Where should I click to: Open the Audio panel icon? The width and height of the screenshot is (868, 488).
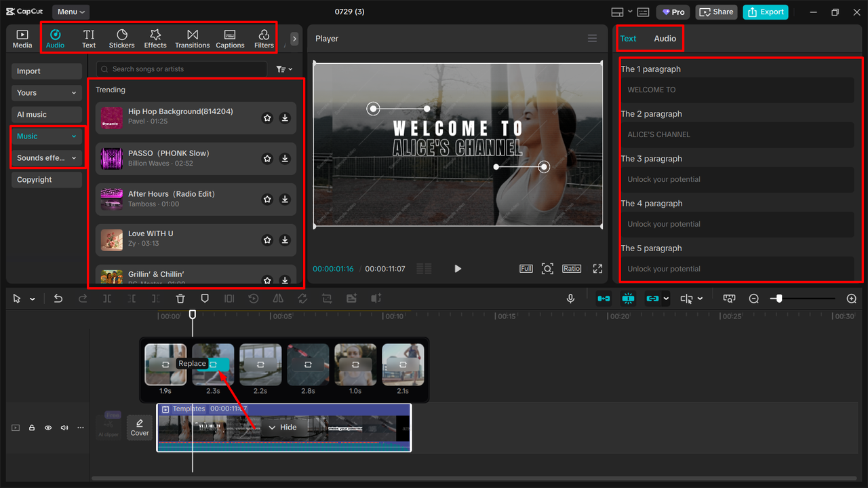pyautogui.click(x=55, y=37)
